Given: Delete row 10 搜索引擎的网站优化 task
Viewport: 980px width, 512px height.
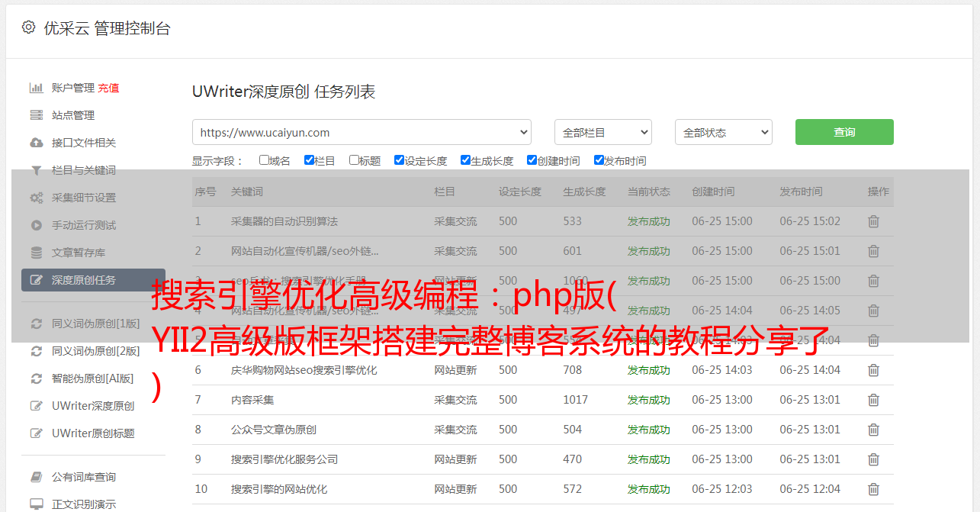Looking at the screenshot, I should pyautogui.click(x=874, y=489).
